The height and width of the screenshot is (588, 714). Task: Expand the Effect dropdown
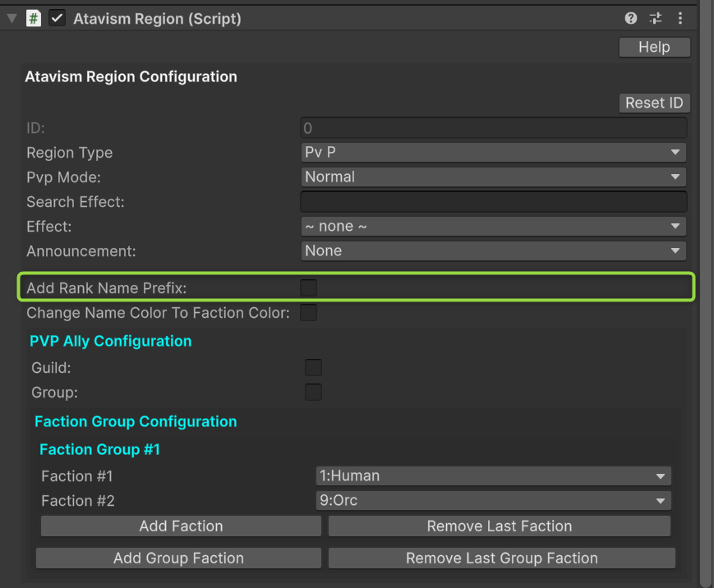(493, 226)
